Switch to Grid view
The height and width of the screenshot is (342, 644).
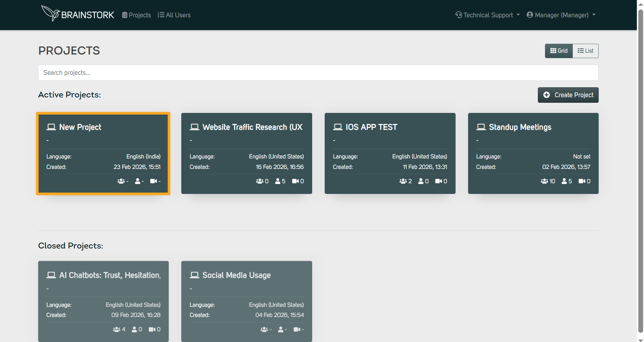click(559, 51)
